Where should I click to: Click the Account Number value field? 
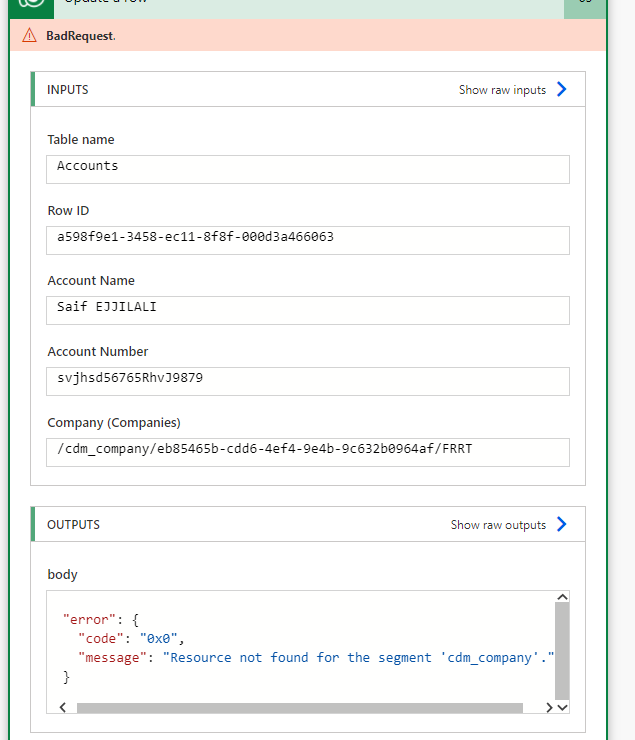[308, 380]
